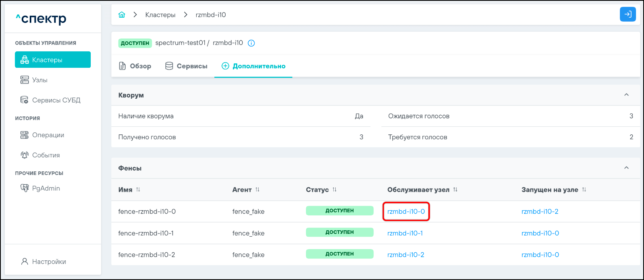Viewport: 644px width, 280px height.
Task: Collapse the Кворум section
Action: (626, 95)
